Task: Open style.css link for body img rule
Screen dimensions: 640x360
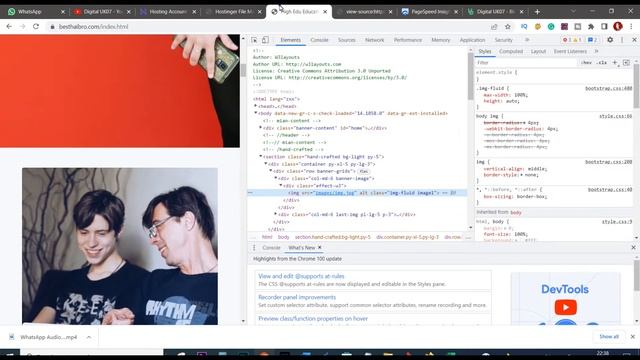Action: coord(615,116)
